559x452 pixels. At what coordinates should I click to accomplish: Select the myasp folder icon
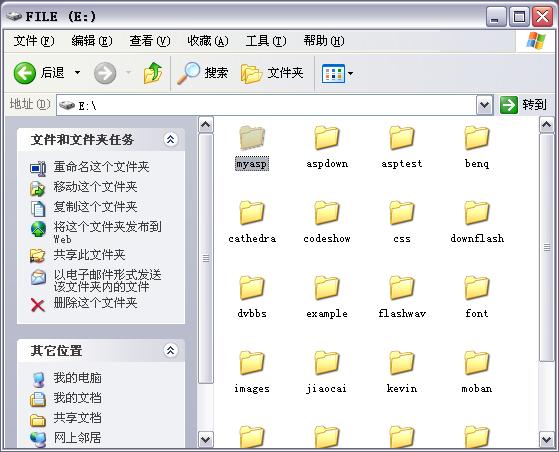tap(252, 138)
